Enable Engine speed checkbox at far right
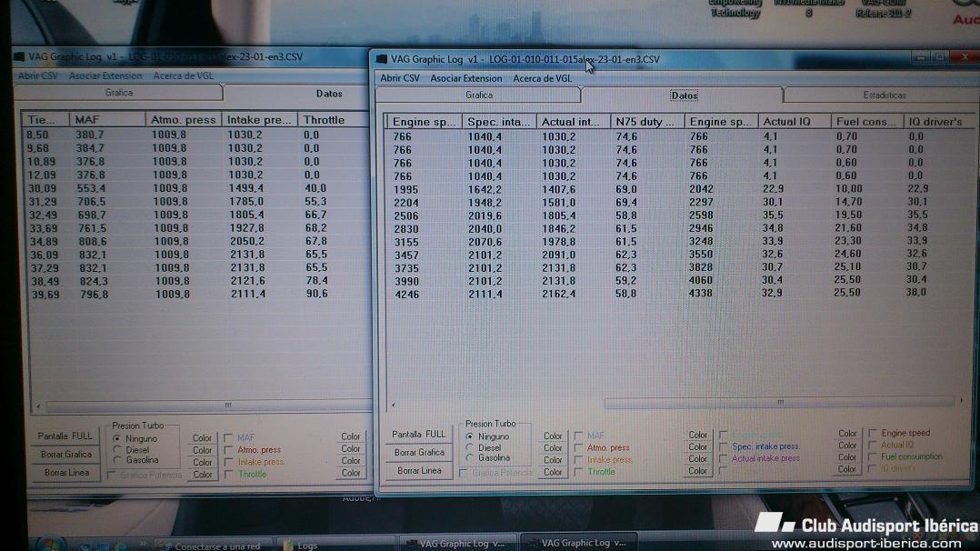This screenshot has height=551, width=980. [873, 433]
